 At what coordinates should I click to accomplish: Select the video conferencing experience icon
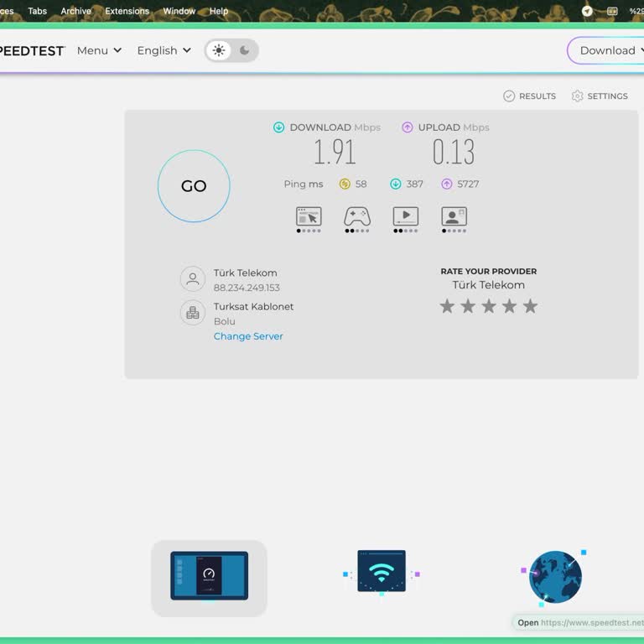[x=454, y=216]
